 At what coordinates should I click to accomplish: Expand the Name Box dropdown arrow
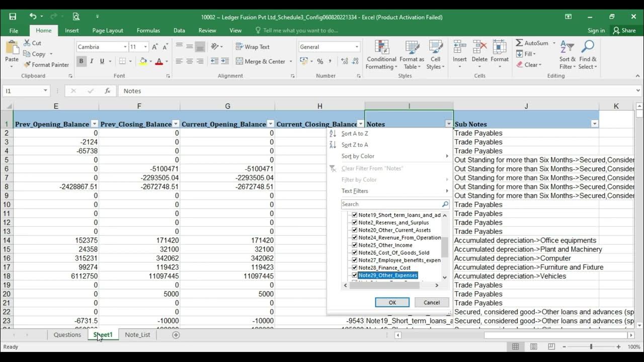tap(45, 91)
